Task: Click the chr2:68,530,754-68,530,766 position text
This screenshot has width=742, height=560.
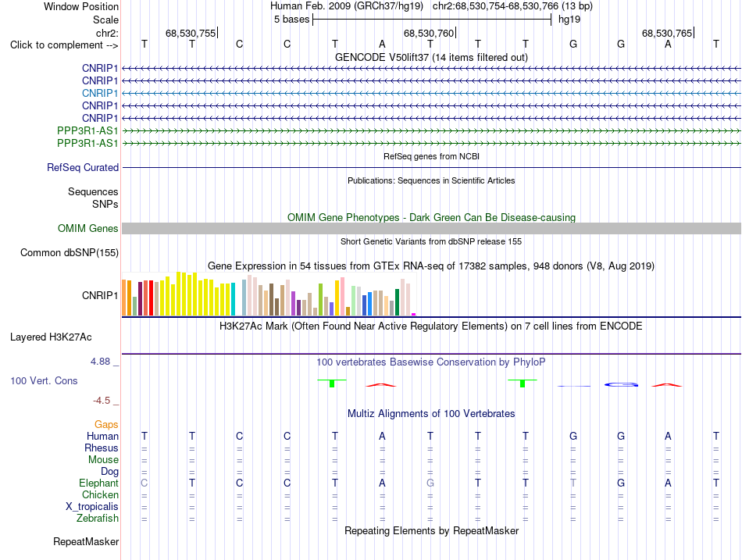Action: tap(512, 6)
